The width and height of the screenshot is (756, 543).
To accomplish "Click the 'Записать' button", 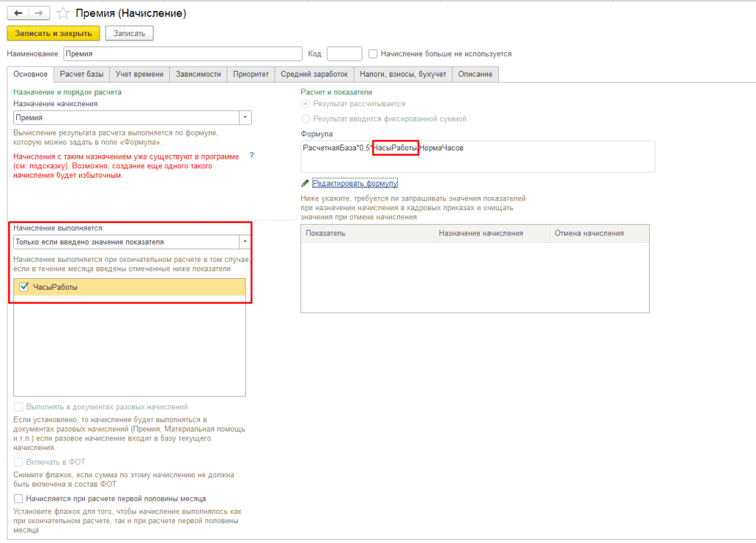I will pyautogui.click(x=129, y=33).
